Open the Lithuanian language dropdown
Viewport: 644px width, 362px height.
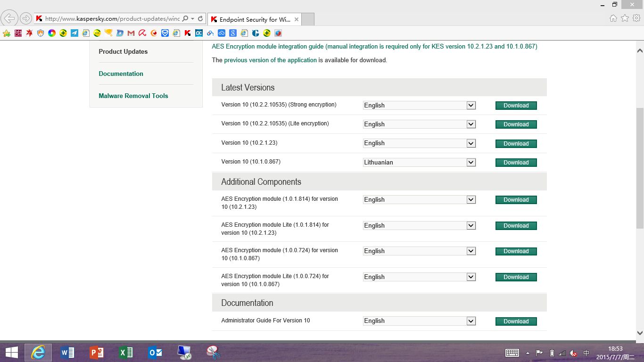pyautogui.click(x=419, y=162)
